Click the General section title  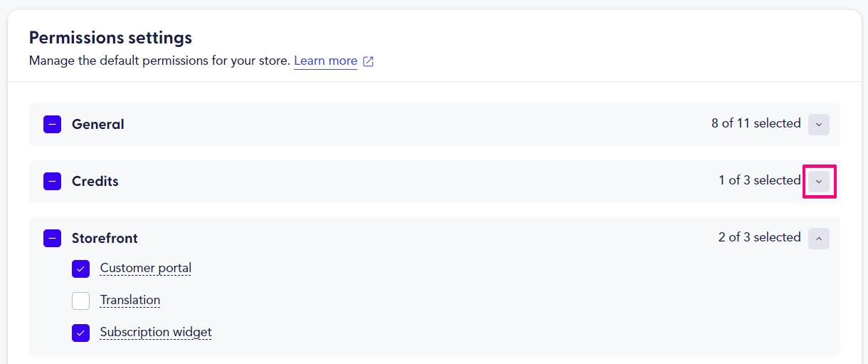tap(98, 124)
